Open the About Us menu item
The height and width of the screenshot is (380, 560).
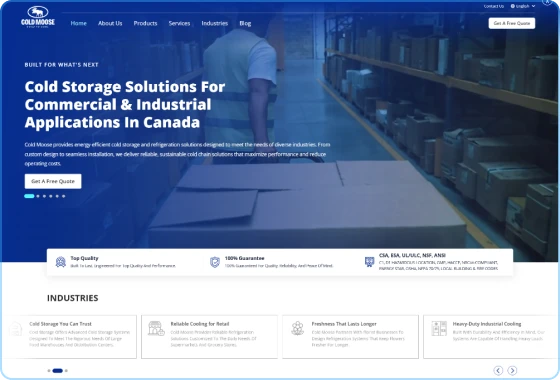(x=110, y=23)
